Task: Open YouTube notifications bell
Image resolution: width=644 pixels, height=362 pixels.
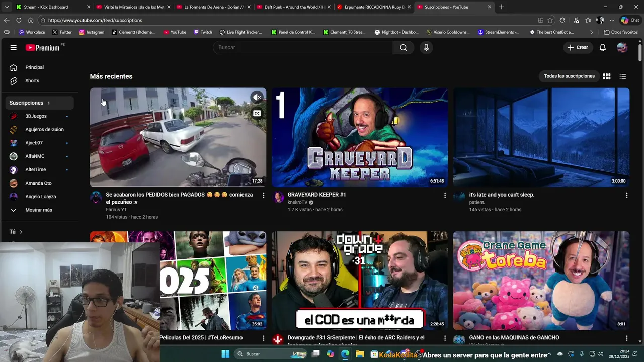Action: 603,47
